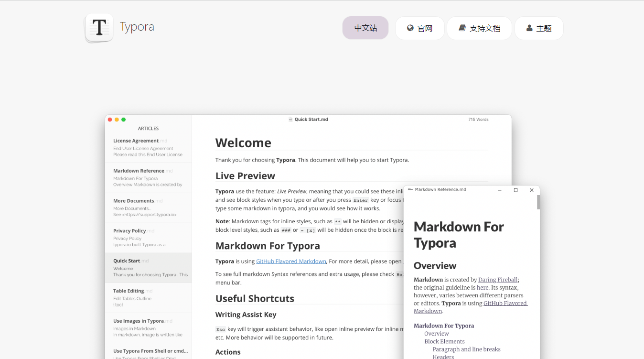Click the outline icon beside Markdown Reference.md
This screenshot has height=359, width=644.
(x=410, y=190)
